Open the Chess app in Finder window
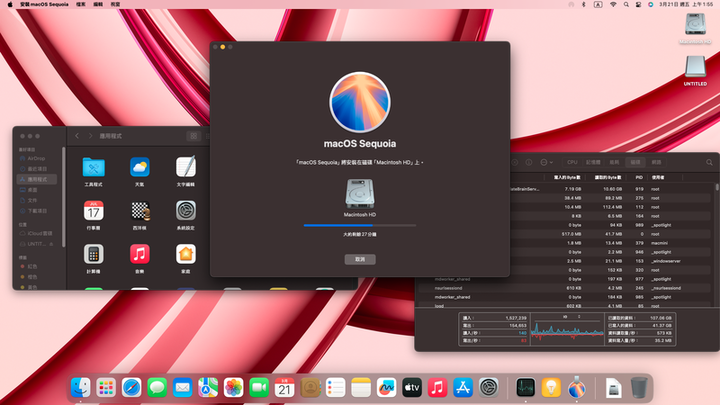720x405 pixels. [x=140, y=211]
